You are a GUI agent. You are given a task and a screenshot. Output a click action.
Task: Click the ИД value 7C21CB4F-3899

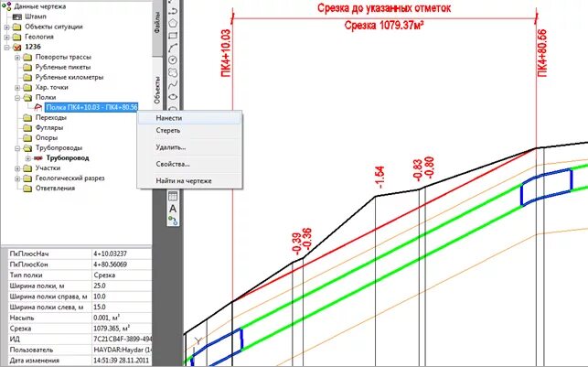point(121,340)
